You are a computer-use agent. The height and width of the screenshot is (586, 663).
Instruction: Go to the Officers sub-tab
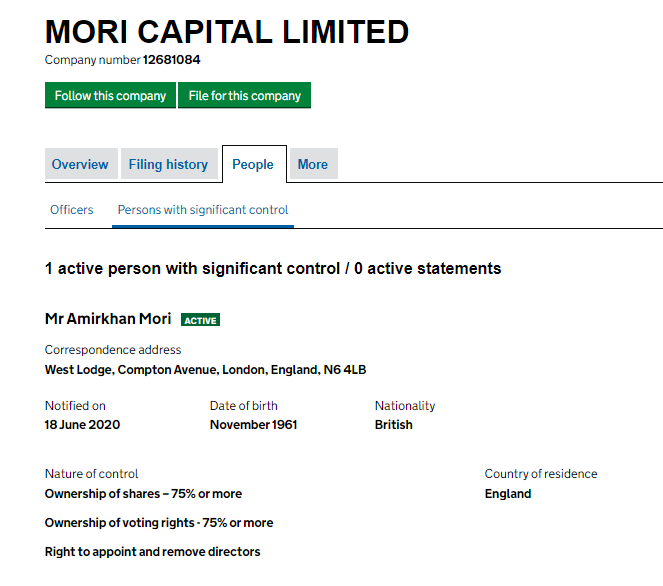[x=72, y=210]
